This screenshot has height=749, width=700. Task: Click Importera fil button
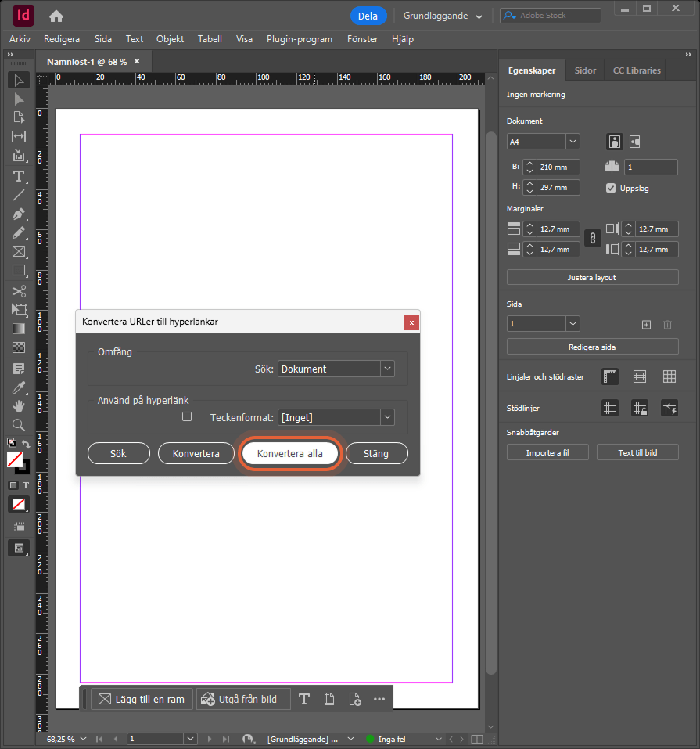547,452
